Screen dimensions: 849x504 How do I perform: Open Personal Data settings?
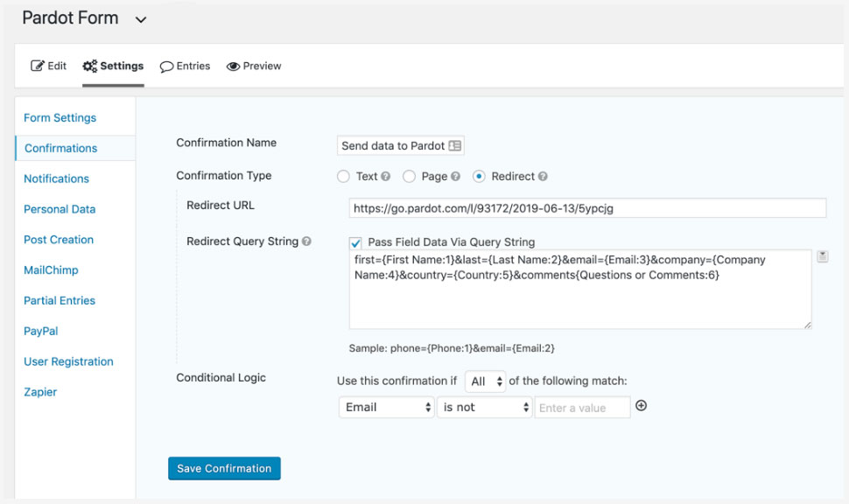click(60, 209)
